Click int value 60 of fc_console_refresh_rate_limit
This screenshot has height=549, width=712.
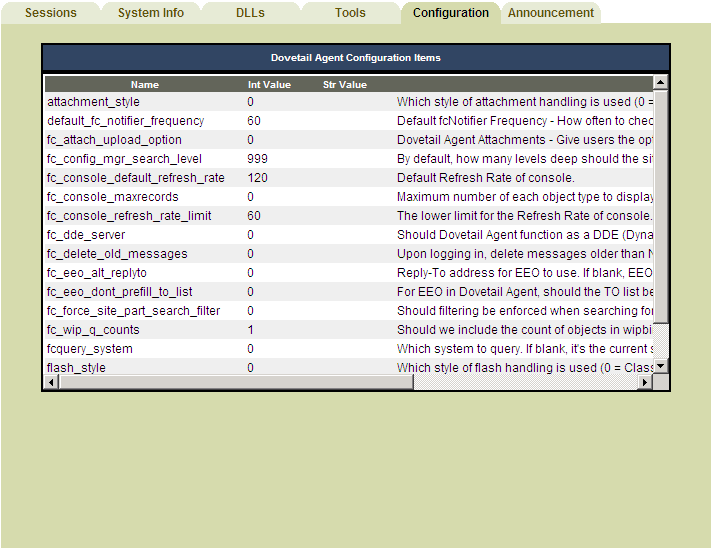point(254,216)
